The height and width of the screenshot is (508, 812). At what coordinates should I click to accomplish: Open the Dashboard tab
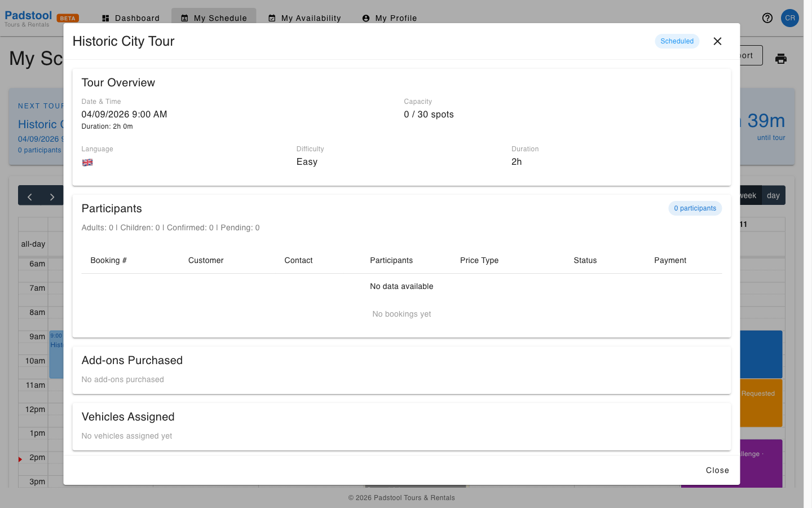(x=130, y=18)
